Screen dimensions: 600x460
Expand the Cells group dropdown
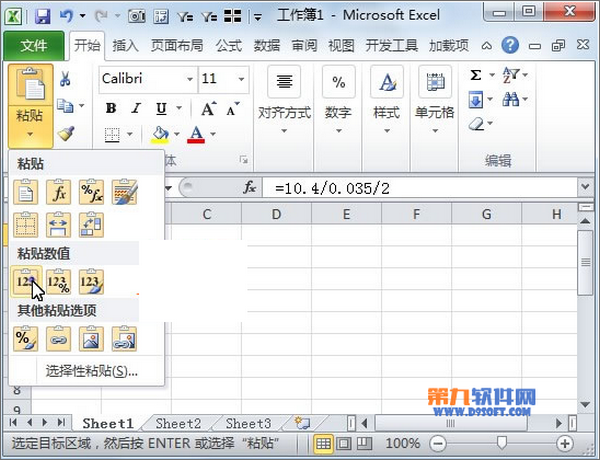(x=435, y=131)
